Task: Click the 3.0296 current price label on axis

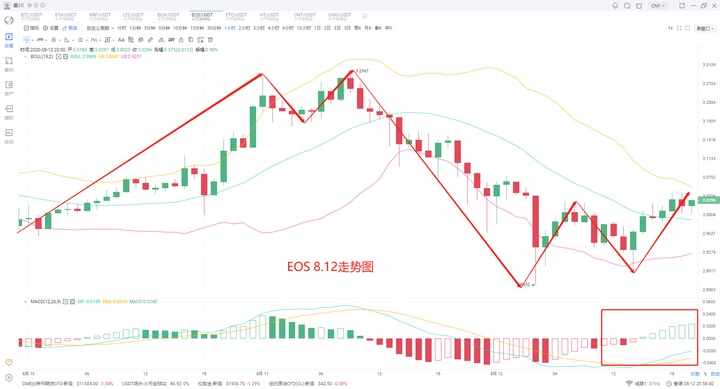Action: point(708,200)
